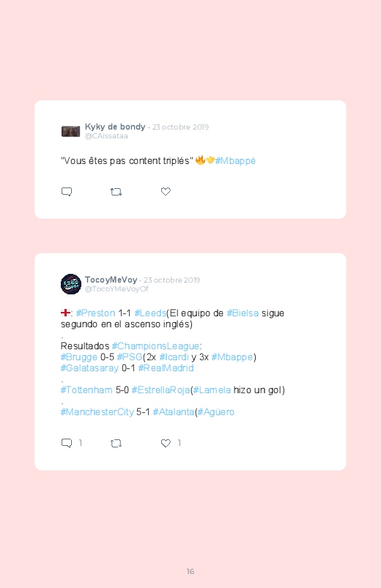Open the #Mbappé hashtag link
This screenshot has width=381, height=588.
click(x=235, y=161)
